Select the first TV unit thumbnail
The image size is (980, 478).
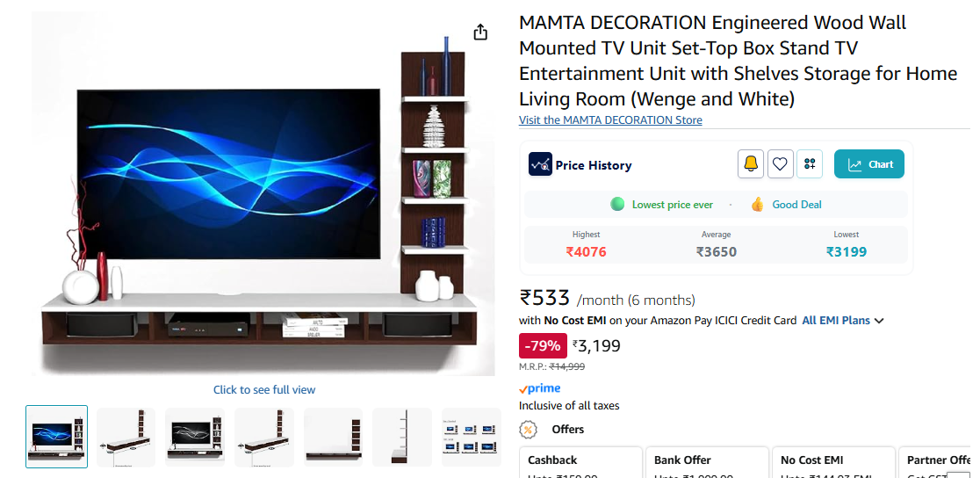56,437
